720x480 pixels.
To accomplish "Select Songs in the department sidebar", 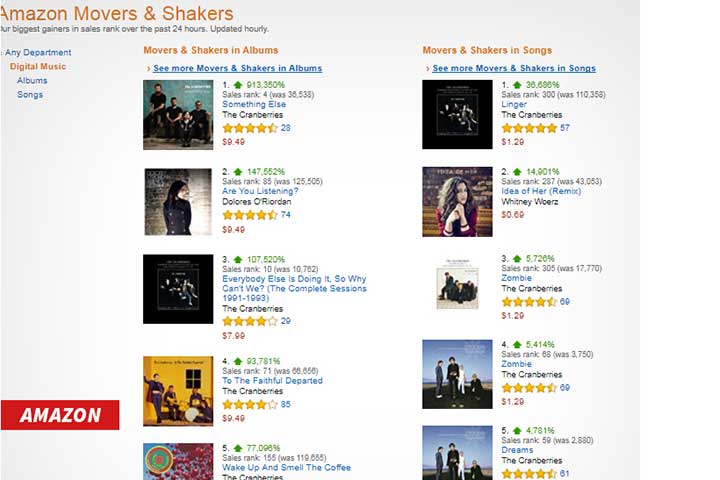I will point(30,95).
